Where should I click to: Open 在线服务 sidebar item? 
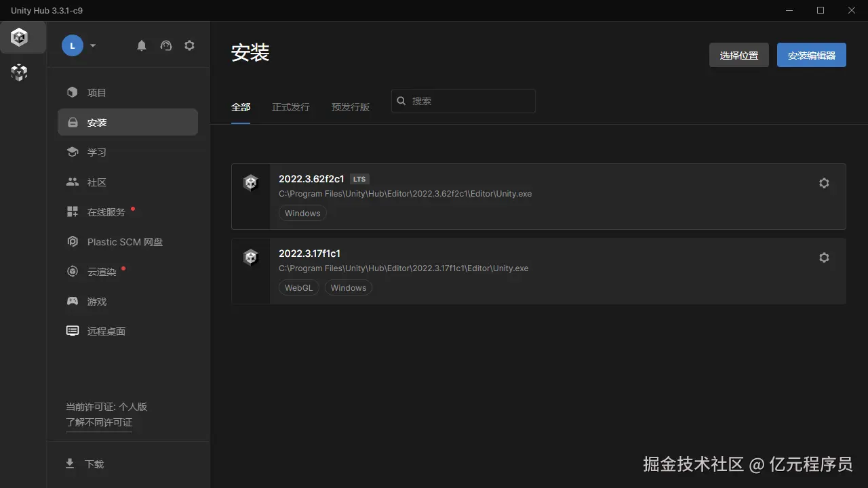[x=127, y=212]
